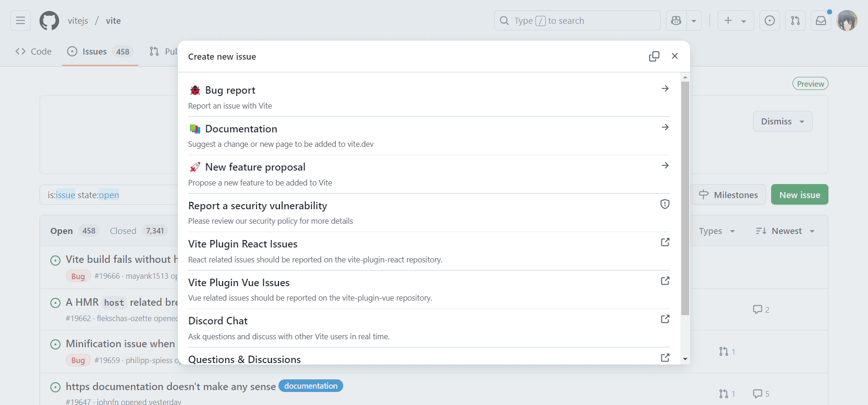This screenshot has height=405, width=868.
Task: Close the Create new issue dialog
Action: [675, 56]
